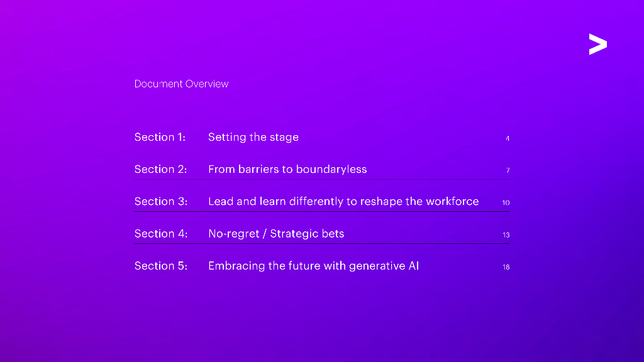
Task: Click the Document Overview heading
Action: [x=181, y=84]
